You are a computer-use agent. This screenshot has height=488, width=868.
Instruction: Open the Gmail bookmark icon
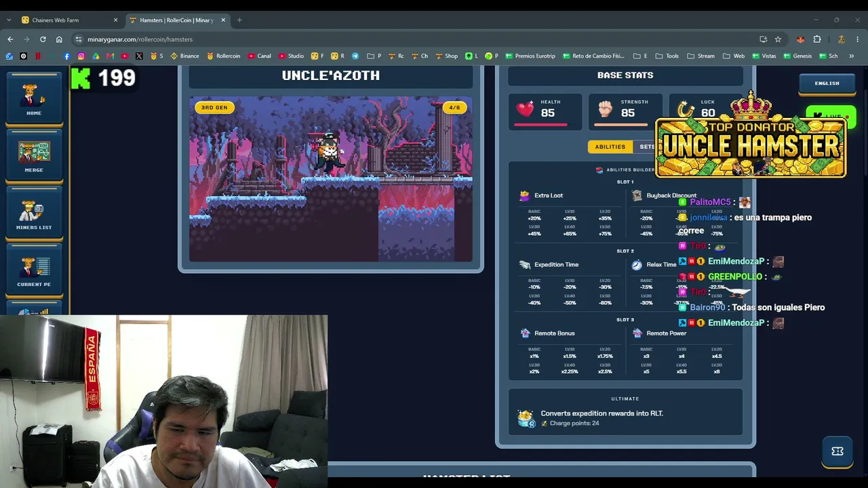click(x=110, y=56)
